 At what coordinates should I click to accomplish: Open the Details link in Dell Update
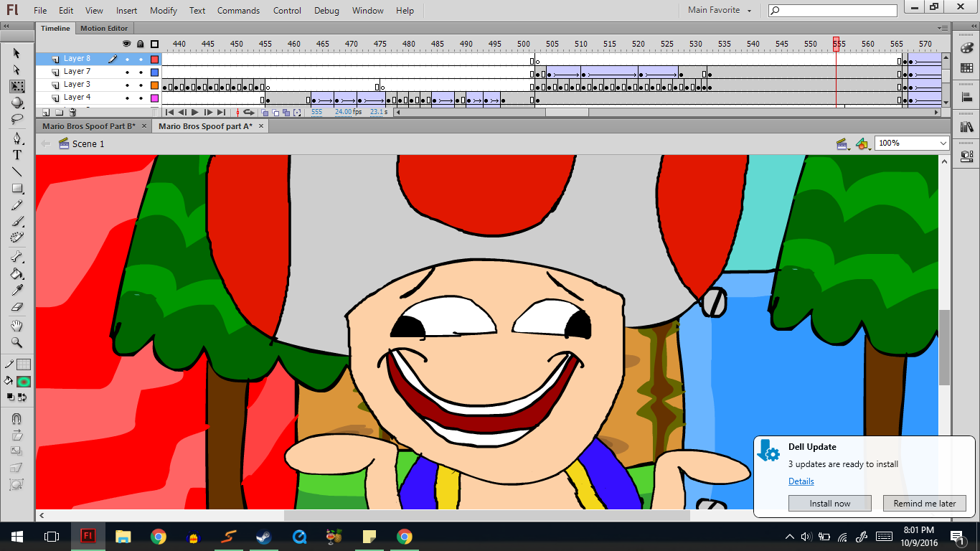tap(801, 481)
